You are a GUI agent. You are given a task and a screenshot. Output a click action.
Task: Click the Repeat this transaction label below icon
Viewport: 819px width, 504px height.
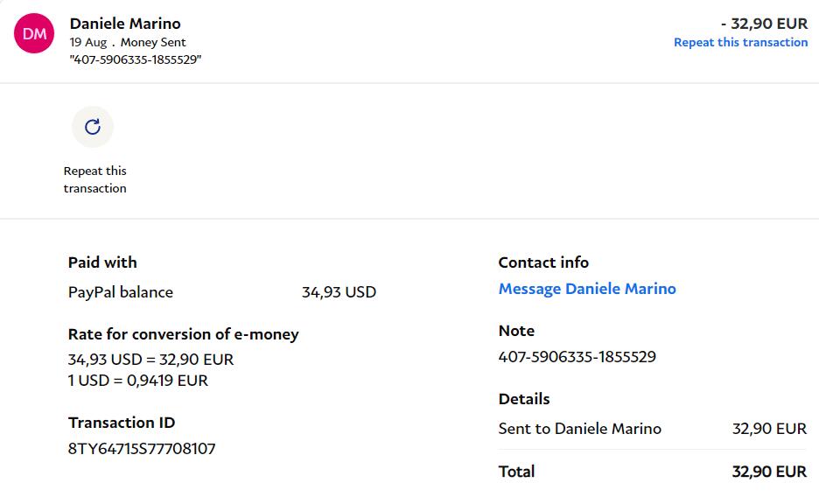94,179
